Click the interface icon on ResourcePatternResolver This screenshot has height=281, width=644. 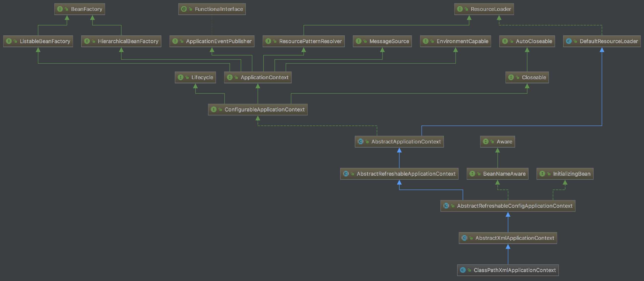(x=268, y=41)
